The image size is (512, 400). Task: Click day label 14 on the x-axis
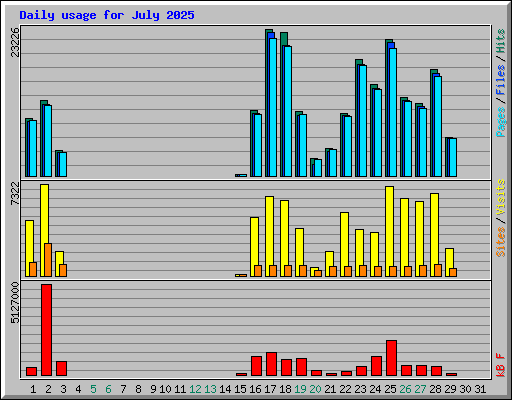225,389
